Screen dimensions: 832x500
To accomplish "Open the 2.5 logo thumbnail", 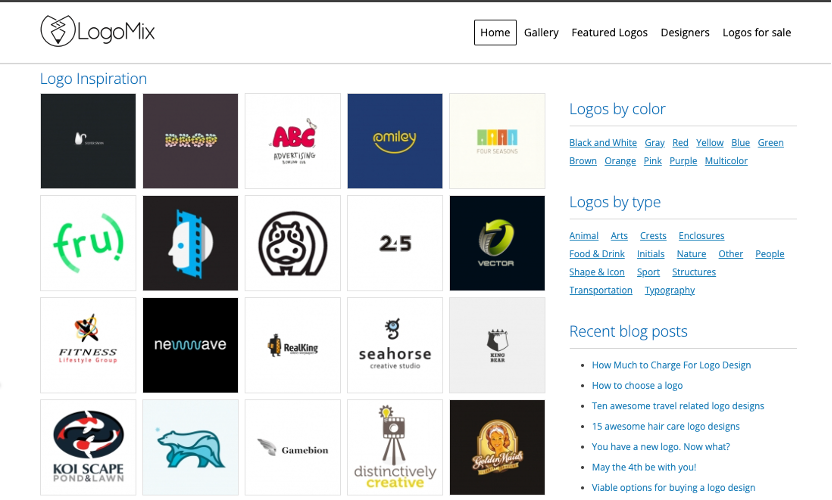I will [x=395, y=243].
